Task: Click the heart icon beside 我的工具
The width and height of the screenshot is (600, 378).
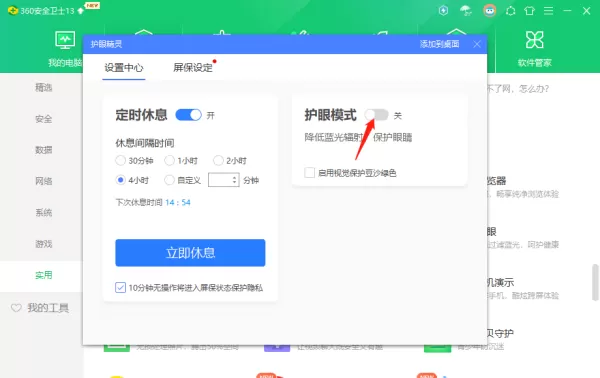Action: 16,308
